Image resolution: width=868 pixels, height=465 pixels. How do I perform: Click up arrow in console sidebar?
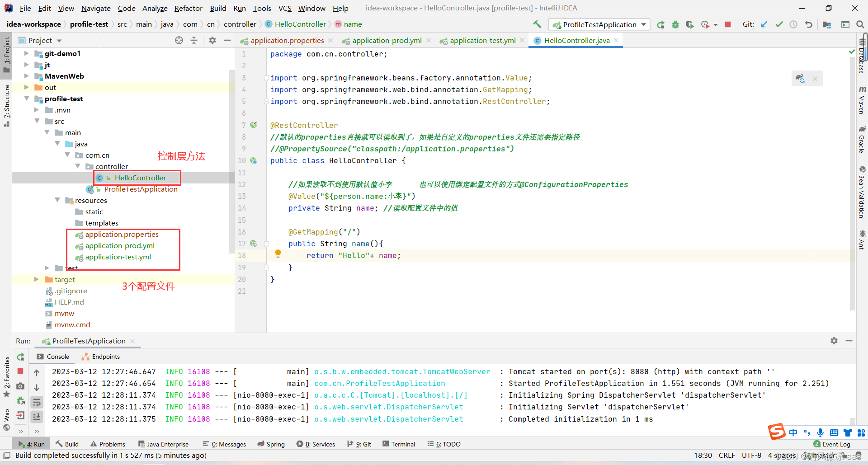point(37,373)
